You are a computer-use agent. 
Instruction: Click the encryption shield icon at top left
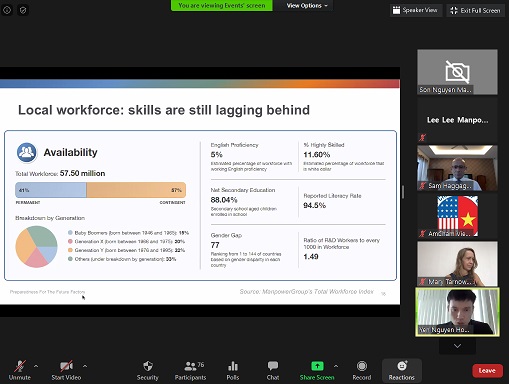tap(23, 10)
